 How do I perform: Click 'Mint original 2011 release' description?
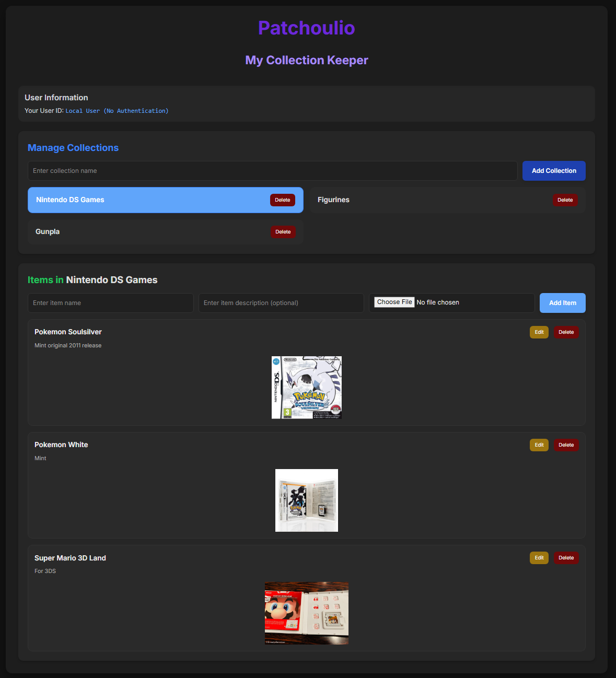[68, 346]
